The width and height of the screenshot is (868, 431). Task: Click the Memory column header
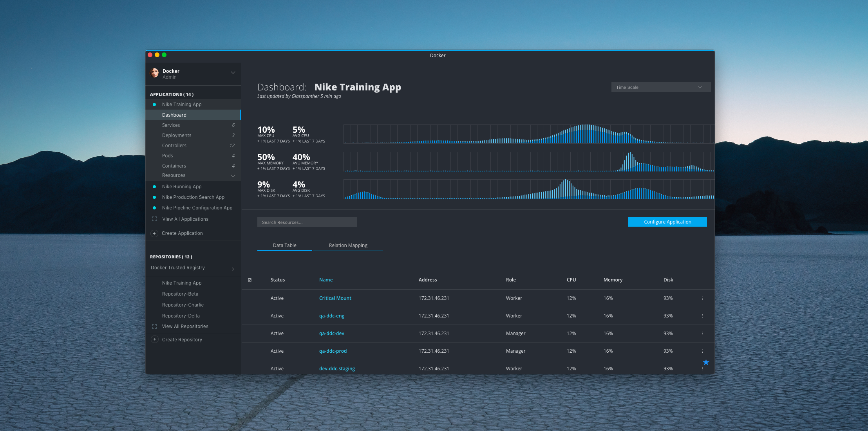[x=613, y=280]
